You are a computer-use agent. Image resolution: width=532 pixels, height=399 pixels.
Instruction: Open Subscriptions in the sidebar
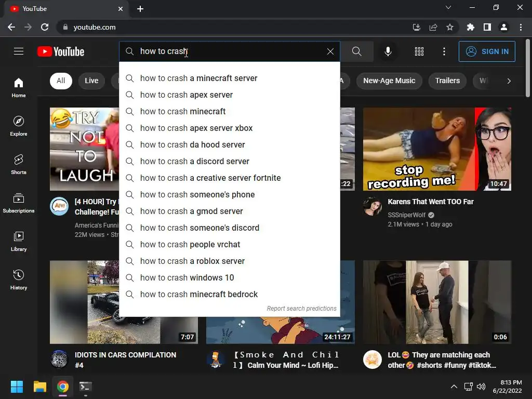pyautogui.click(x=19, y=203)
